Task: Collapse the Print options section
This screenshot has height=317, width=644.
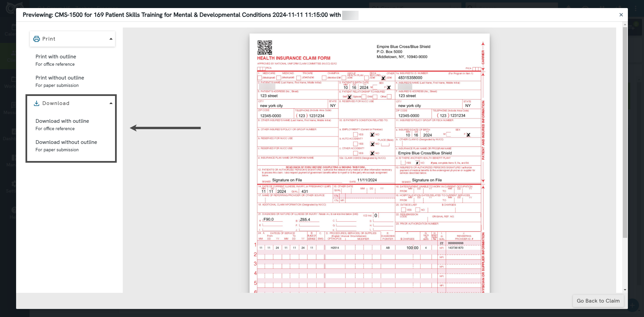Action: pyautogui.click(x=111, y=39)
